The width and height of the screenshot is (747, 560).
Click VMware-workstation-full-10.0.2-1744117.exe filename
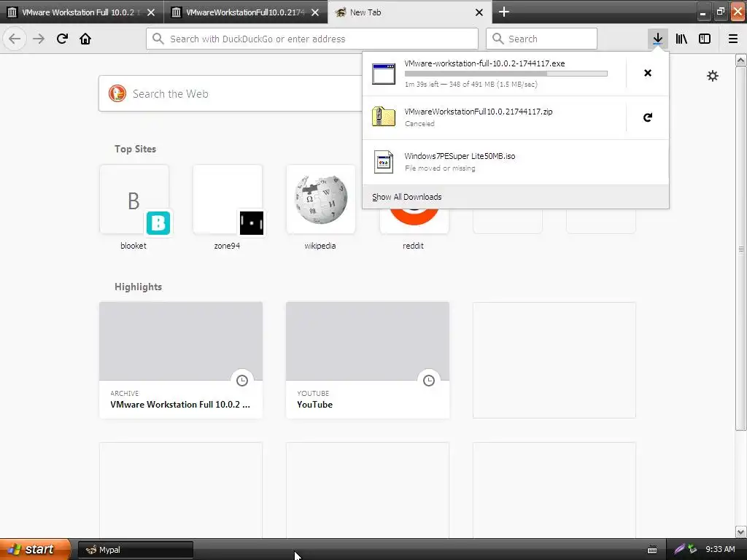click(484, 63)
